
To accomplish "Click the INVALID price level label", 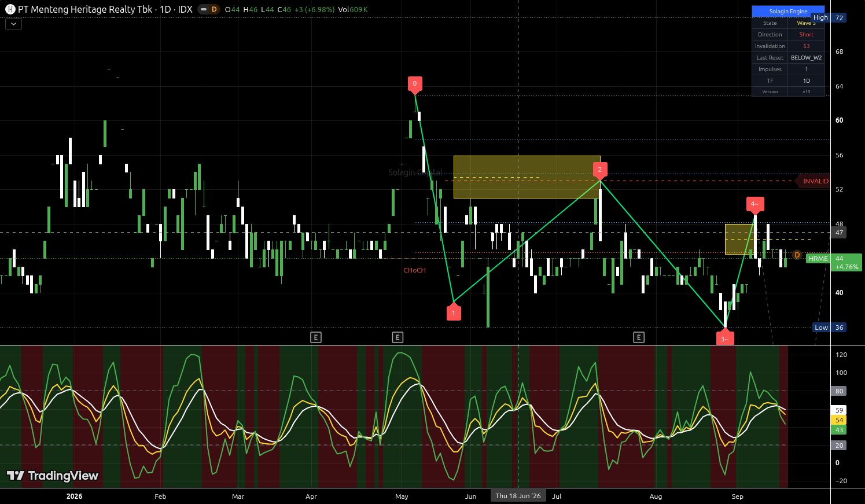I will click(814, 181).
